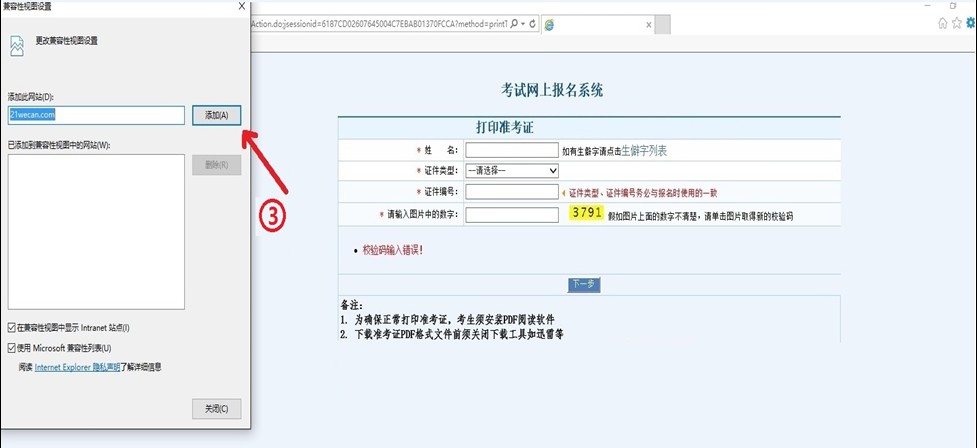
Task: Click the 关闭(C) button
Action: [x=216, y=408]
